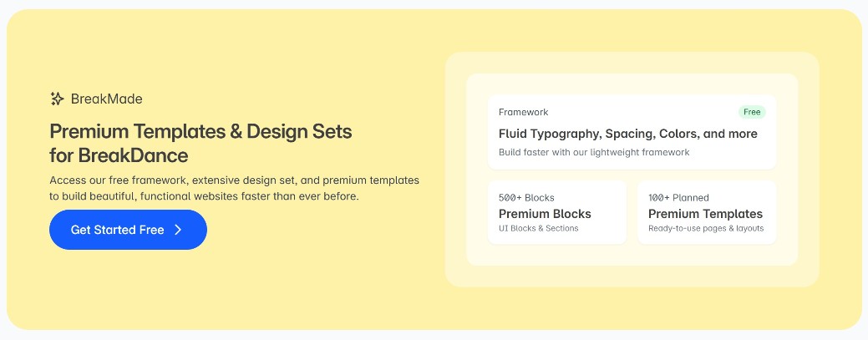Open the Premium Templates card title
Viewport: 868px width, 340px height.
[x=705, y=214]
